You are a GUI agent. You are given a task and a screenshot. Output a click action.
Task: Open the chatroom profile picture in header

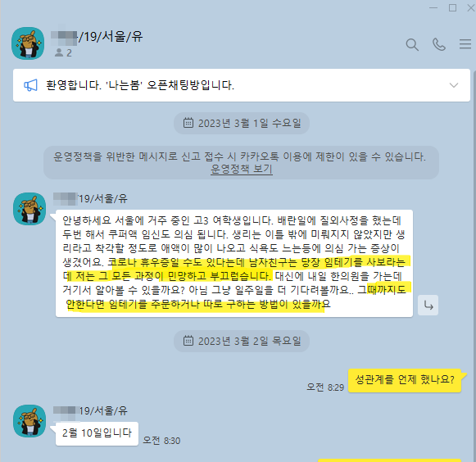(28, 43)
